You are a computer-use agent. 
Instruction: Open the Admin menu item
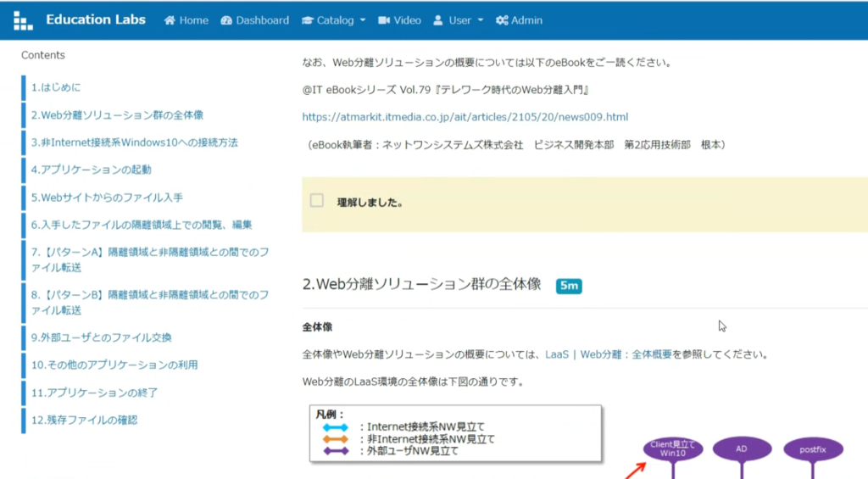(520, 20)
